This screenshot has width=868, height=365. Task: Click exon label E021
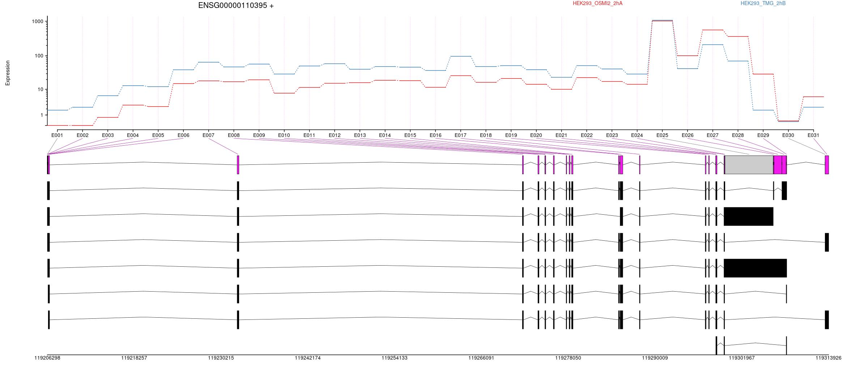(561, 136)
